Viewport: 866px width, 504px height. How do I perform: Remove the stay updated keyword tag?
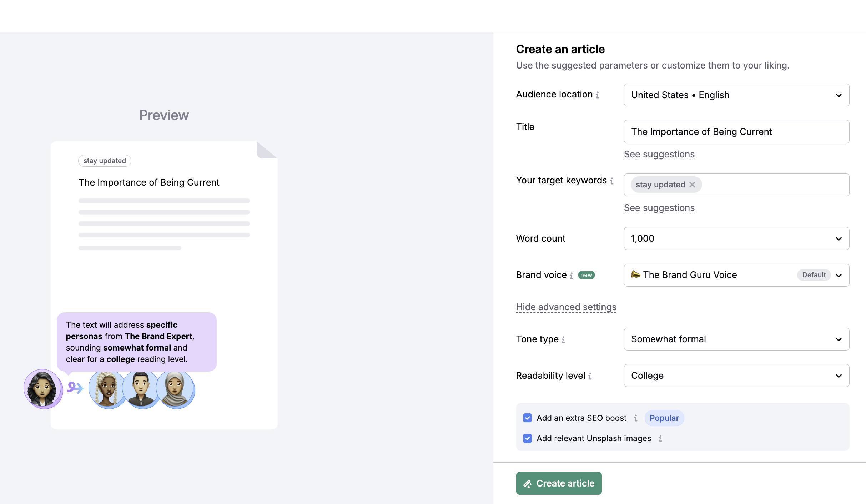(x=693, y=184)
